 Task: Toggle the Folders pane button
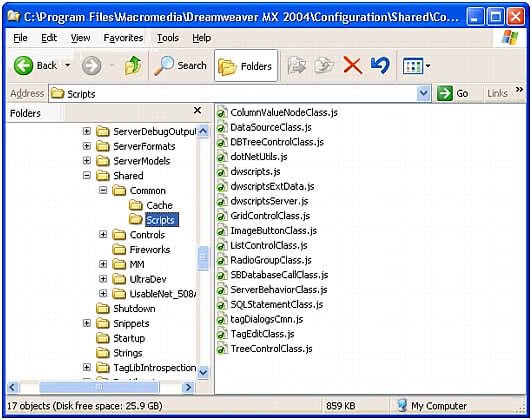pos(246,66)
